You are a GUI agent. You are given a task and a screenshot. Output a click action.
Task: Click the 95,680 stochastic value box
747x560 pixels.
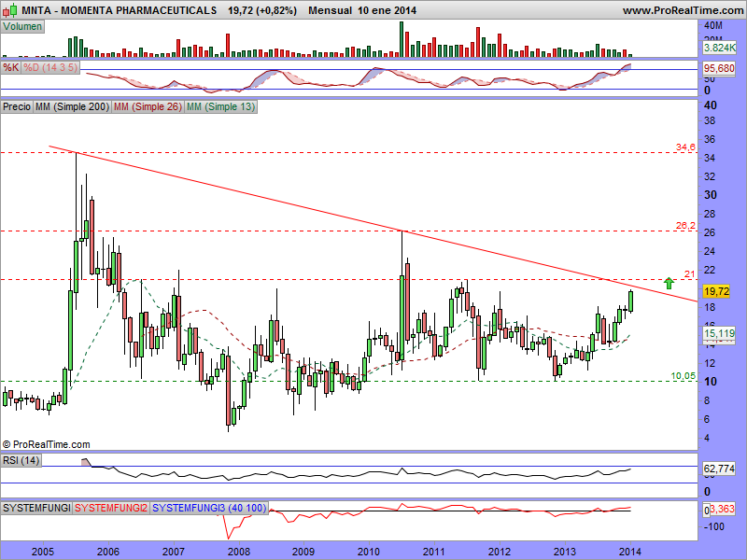pos(719,68)
